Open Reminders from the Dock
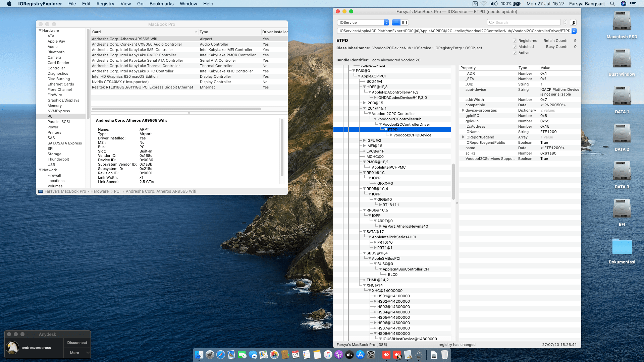 pyautogui.click(x=307, y=354)
